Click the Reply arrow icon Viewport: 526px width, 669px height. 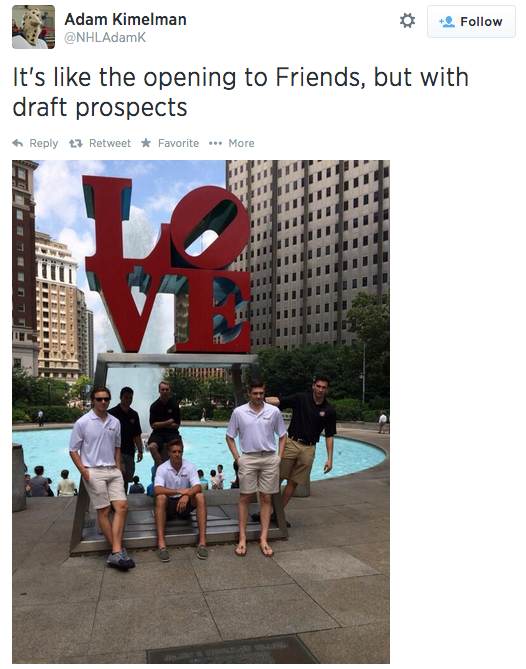pyautogui.click(x=18, y=143)
